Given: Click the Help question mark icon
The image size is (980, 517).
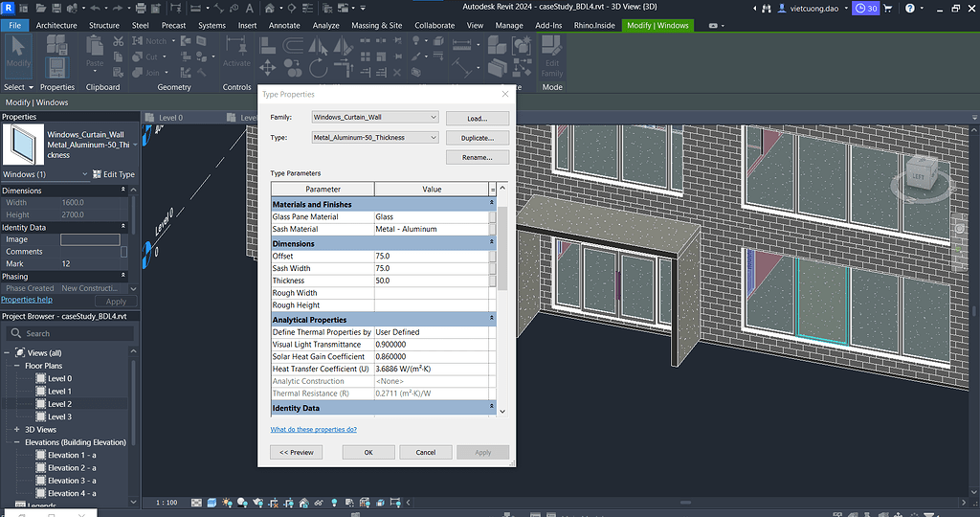Looking at the screenshot, I should (x=910, y=8).
